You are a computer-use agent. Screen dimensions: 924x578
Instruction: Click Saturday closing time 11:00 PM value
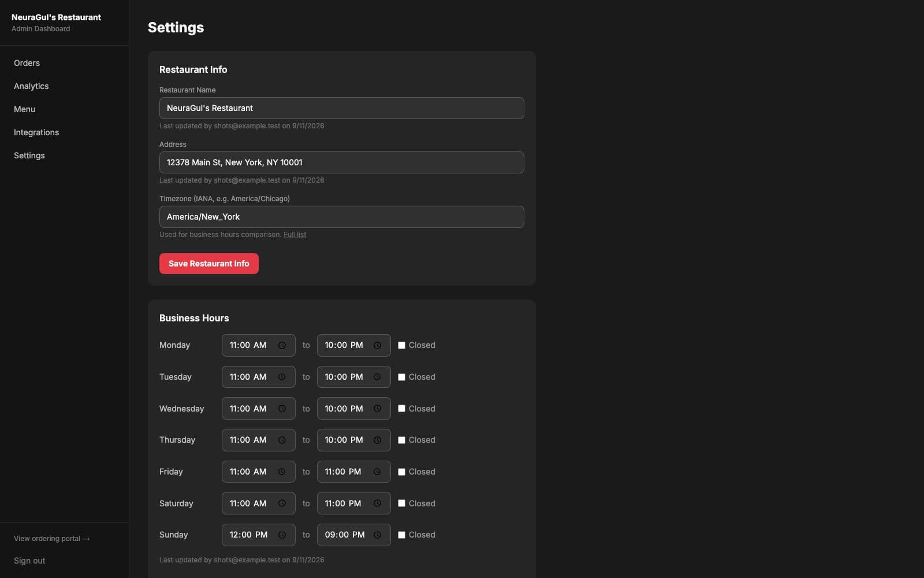tap(343, 503)
